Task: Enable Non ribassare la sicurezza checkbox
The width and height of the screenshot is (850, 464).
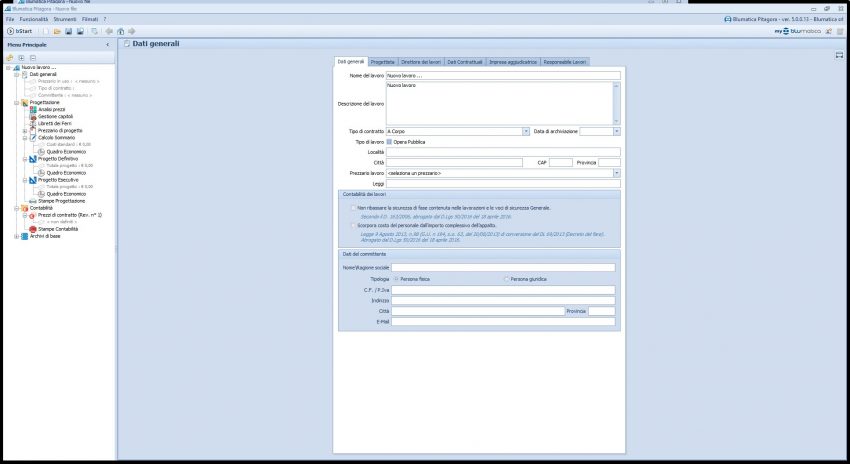Action: (353, 208)
